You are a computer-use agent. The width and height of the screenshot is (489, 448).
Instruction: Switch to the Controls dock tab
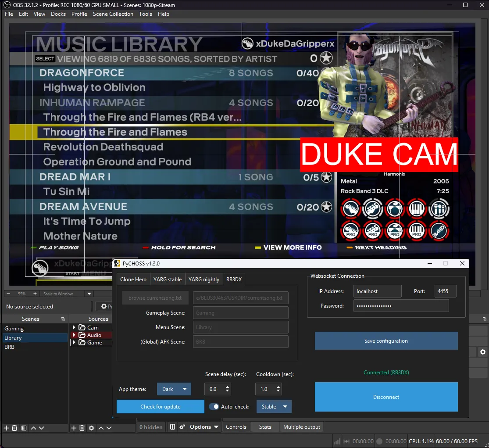[x=236, y=427]
